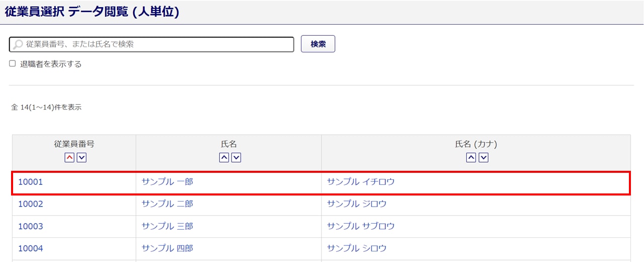Focus the employee number or name search field
This screenshot has height=262, width=644.
[156, 44]
